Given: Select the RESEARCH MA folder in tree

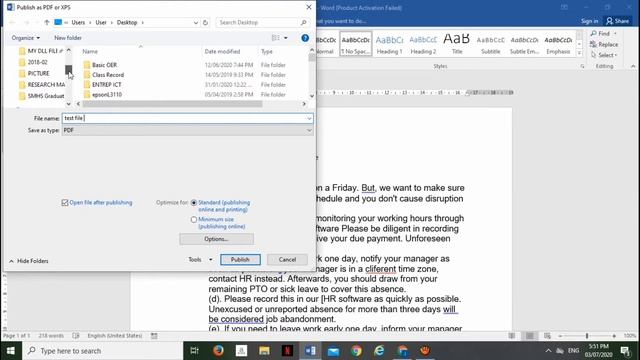Looking at the screenshot, I should click(x=42, y=84).
